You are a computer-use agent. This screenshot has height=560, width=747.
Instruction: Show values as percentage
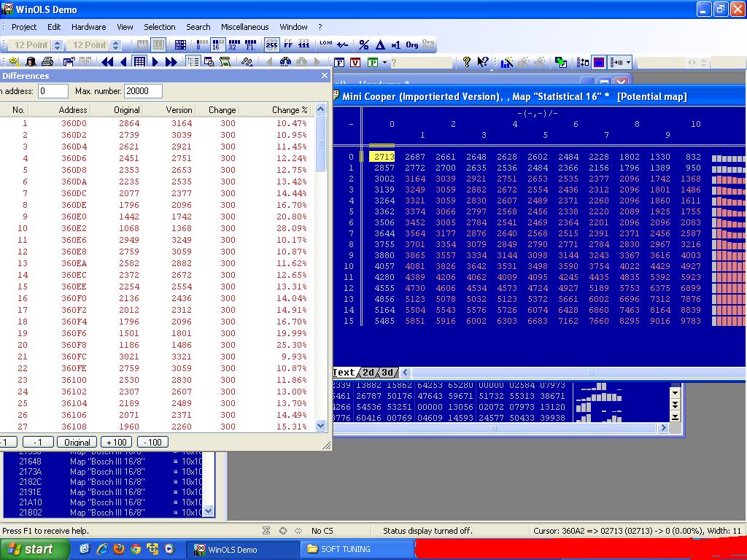tap(364, 44)
